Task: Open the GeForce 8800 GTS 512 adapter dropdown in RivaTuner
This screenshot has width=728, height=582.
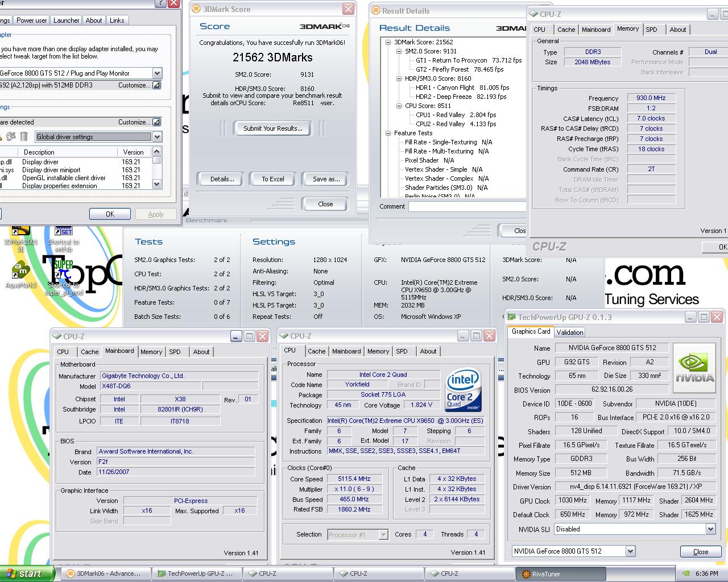Action: tap(157, 73)
